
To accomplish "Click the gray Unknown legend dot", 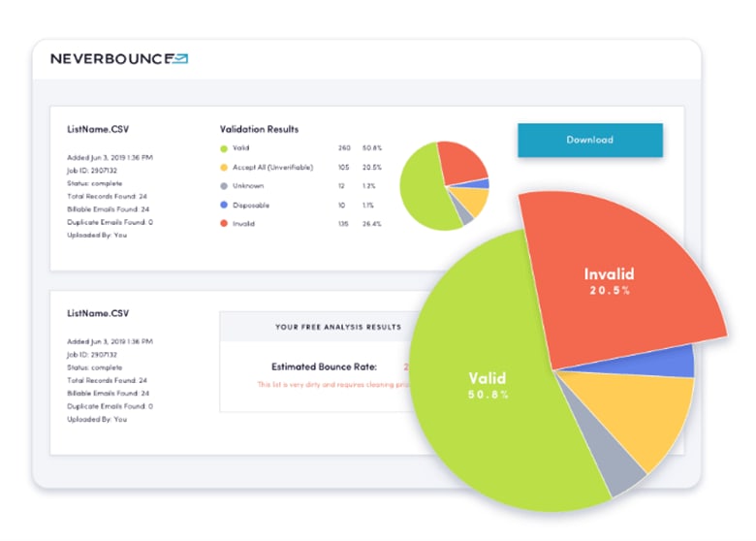I will 224,186.
